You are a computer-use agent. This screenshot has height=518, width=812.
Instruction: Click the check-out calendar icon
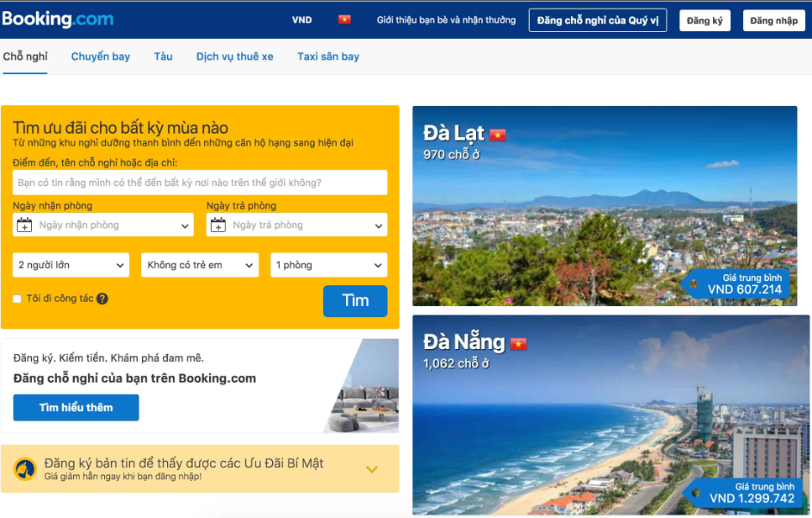tap(218, 225)
